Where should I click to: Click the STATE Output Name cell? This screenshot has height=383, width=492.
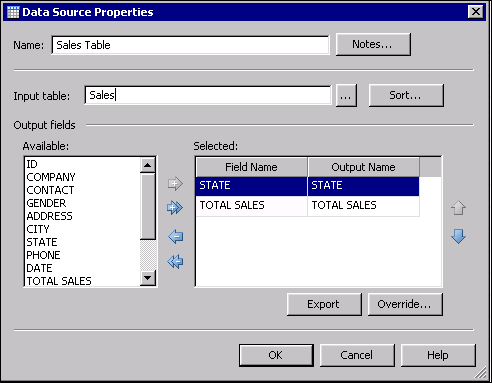(x=363, y=186)
